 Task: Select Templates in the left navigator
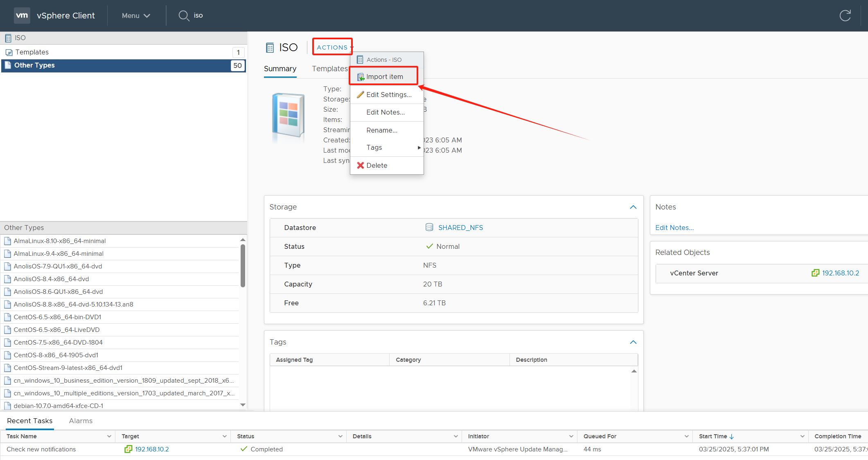coord(123,52)
